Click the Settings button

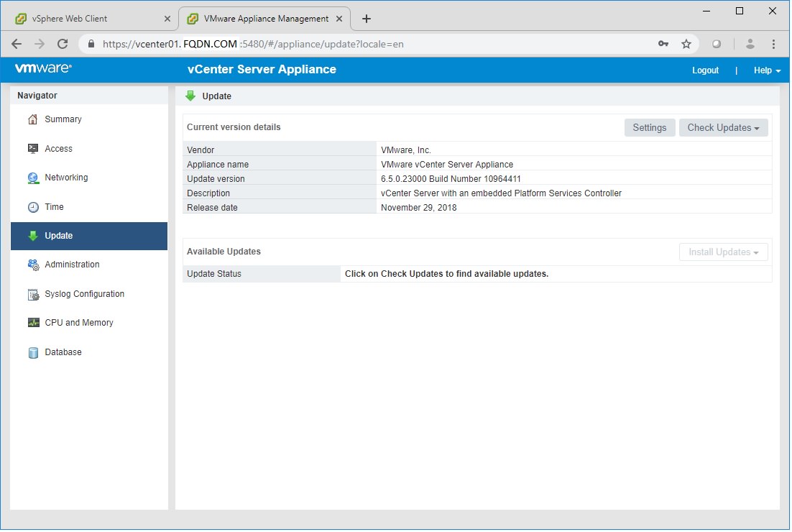(650, 128)
